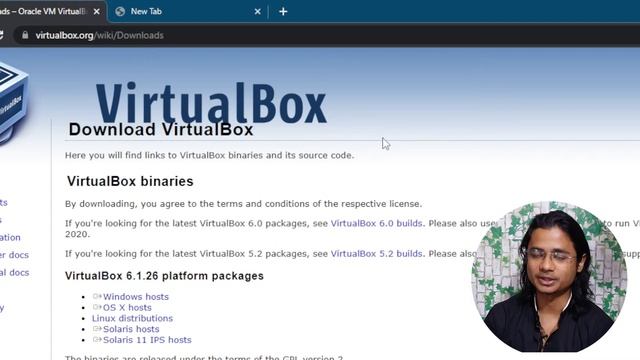Click the virtualbox.org address bar

pos(327,35)
